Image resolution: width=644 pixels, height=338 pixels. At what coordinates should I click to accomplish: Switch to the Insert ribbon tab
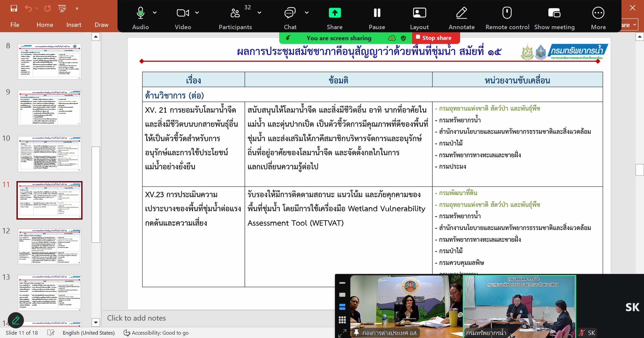(74, 25)
